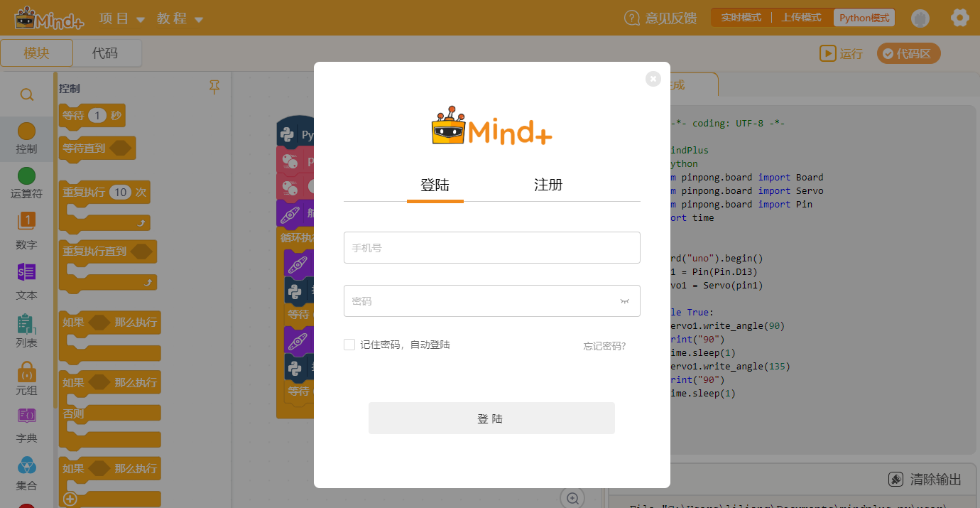Click 清除输出 clear output button
The image size is (980, 508).
click(925, 480)
